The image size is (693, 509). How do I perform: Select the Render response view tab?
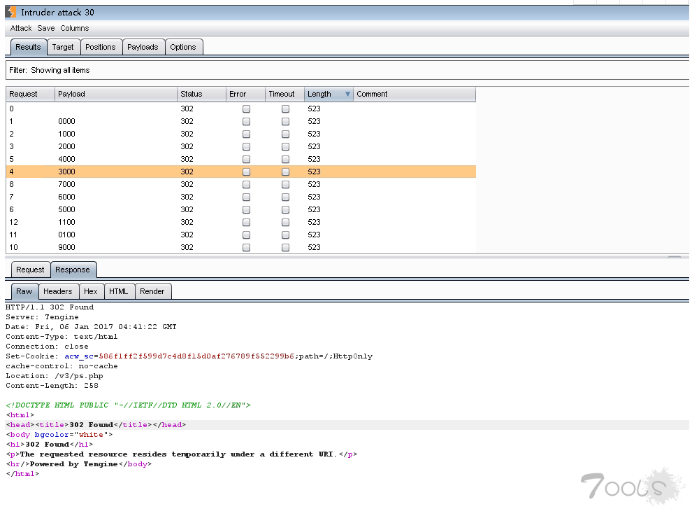(152, 291)
